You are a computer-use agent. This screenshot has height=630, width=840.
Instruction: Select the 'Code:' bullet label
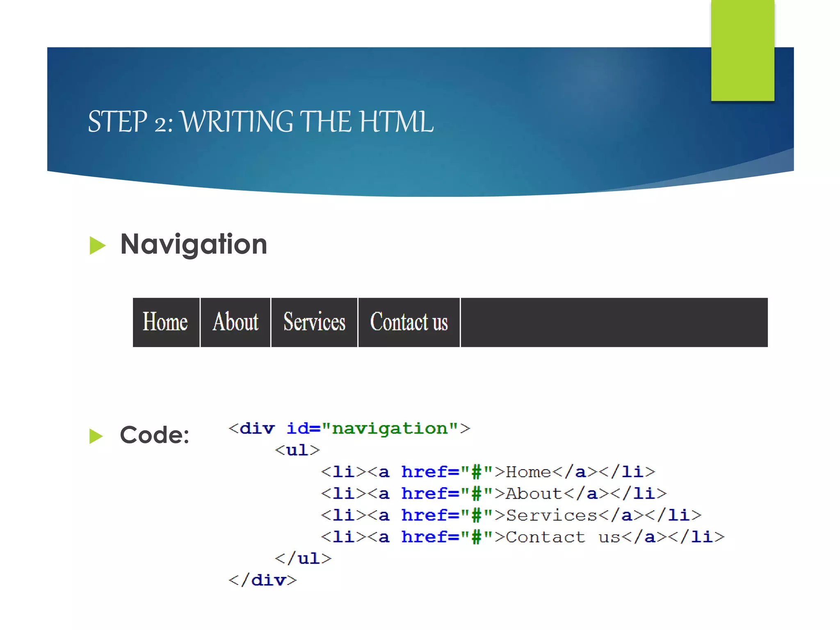155,435
